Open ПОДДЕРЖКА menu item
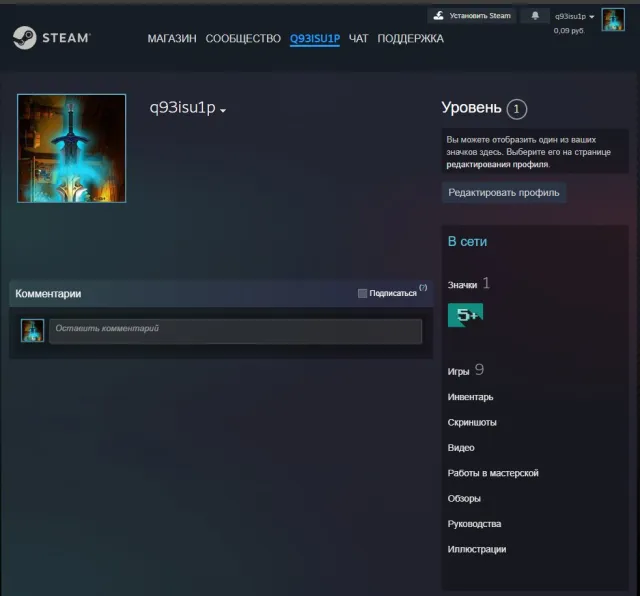This screenshot has height=596, width=640. point(410,38)
